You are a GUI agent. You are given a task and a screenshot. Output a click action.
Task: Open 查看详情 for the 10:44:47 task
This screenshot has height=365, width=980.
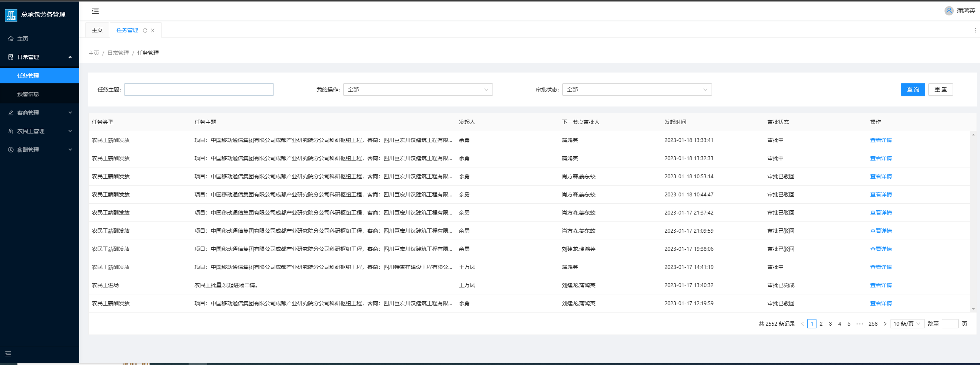(881, 194)
